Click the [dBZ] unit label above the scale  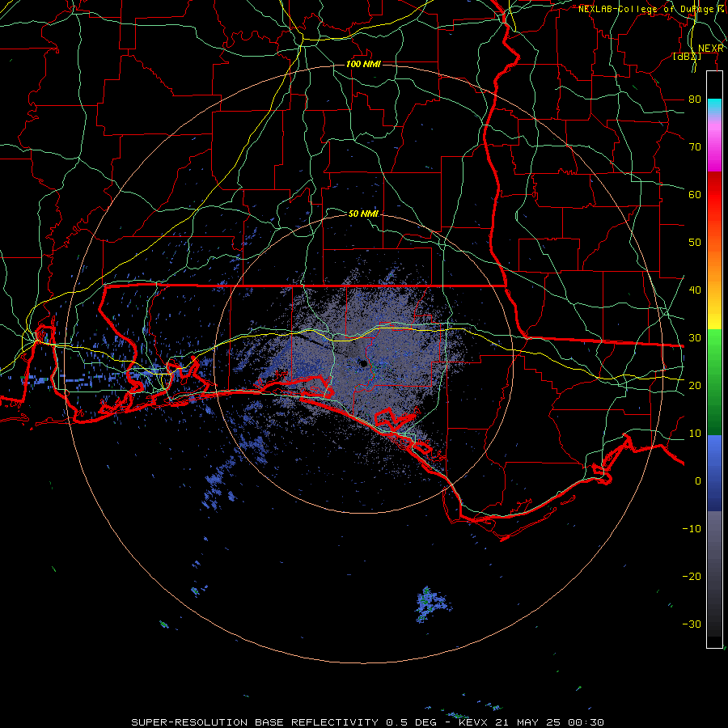point(687,57)
